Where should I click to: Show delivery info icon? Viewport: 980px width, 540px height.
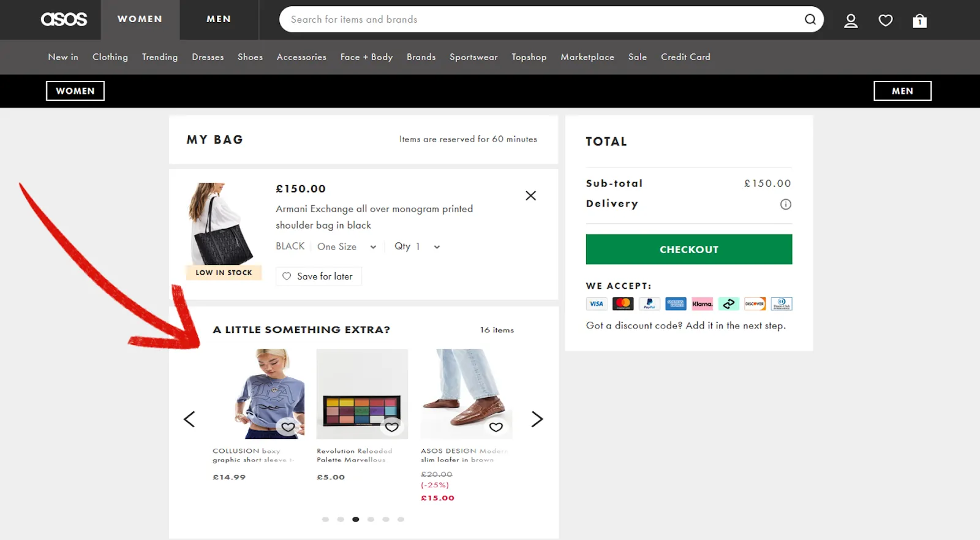tap(785, 204)
